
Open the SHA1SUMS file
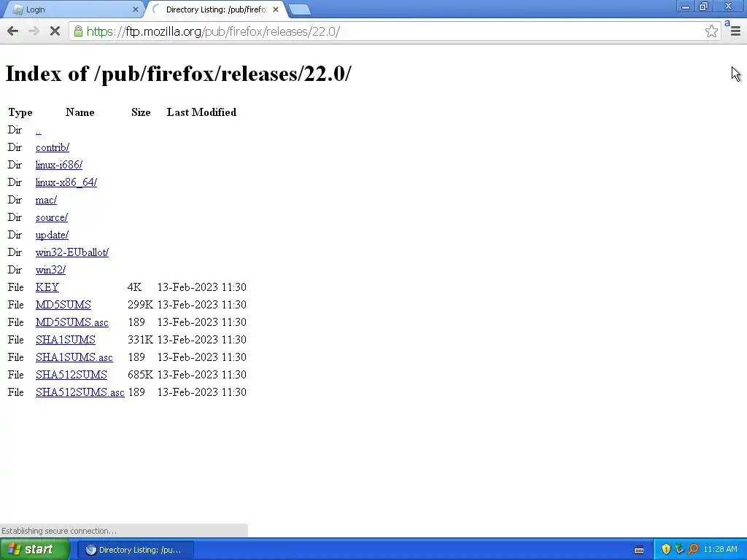coord(65,340)
